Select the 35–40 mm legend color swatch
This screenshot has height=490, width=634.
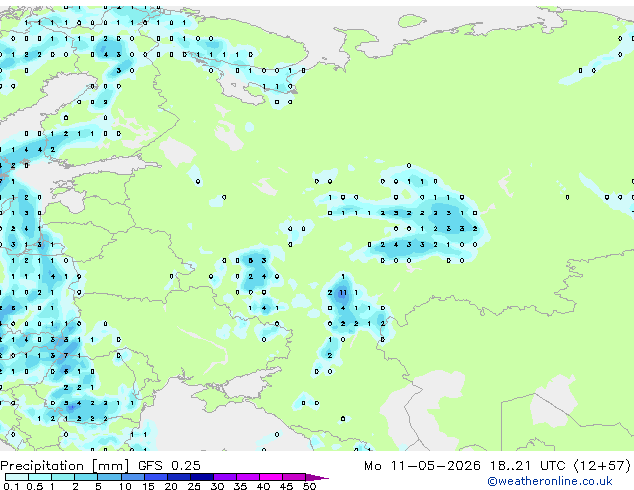pyautogui.click(x=248, y=477)
